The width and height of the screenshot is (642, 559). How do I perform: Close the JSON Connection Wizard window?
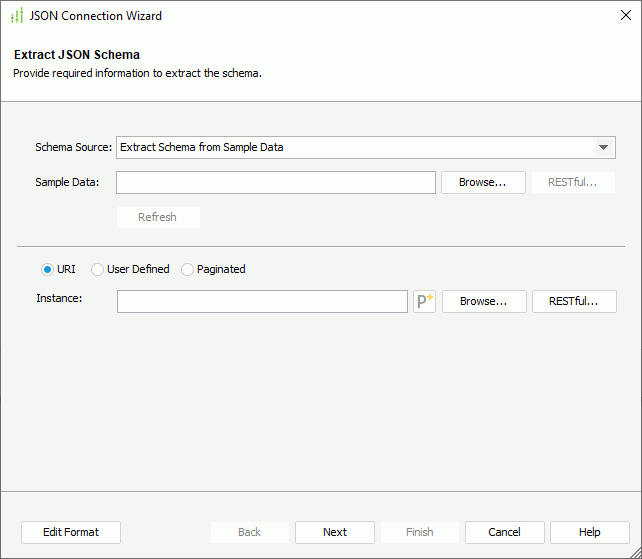click(x=625, y=16)
